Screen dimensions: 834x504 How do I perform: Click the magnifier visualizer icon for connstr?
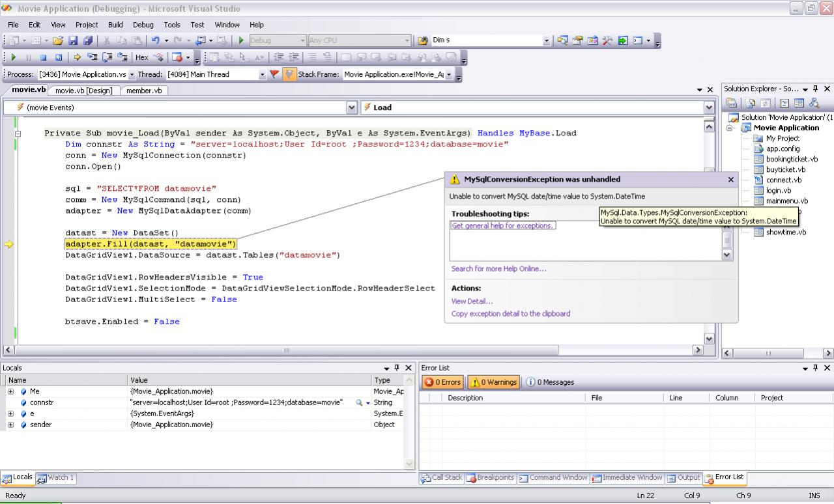359,403
